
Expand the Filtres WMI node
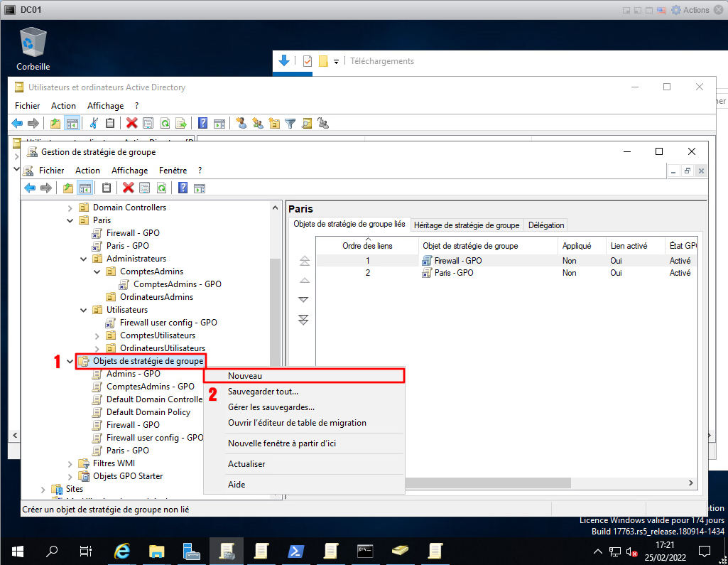[70, 463]
